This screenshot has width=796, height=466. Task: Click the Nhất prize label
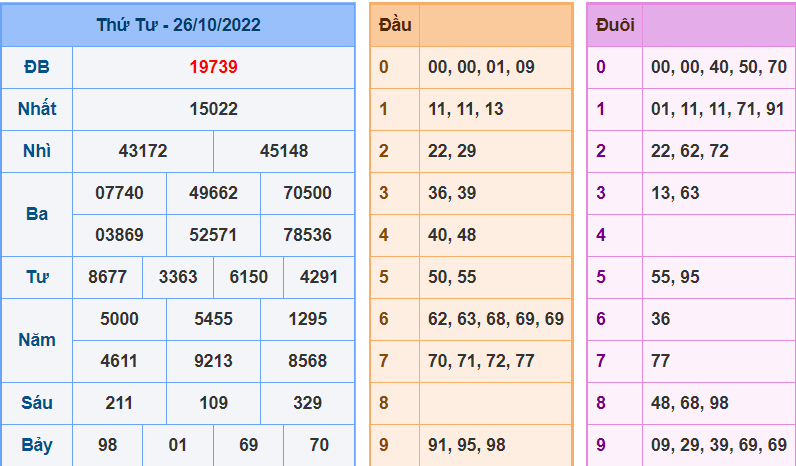click(x=37, y=109)
